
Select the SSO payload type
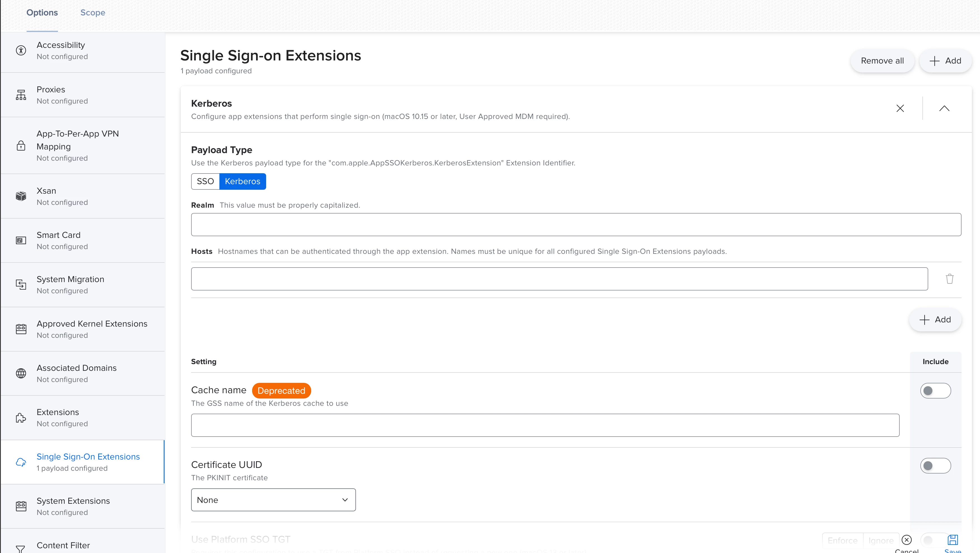[205, 181]
